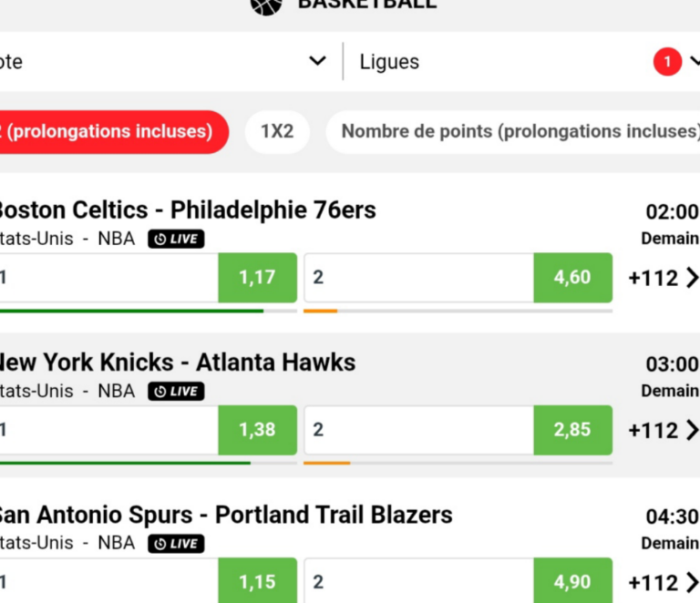The width and height of the screenshot is (700, 603).
Task: Open San Antonio Spurs - Portland Trail Blazers match
Action: point(225,515)
